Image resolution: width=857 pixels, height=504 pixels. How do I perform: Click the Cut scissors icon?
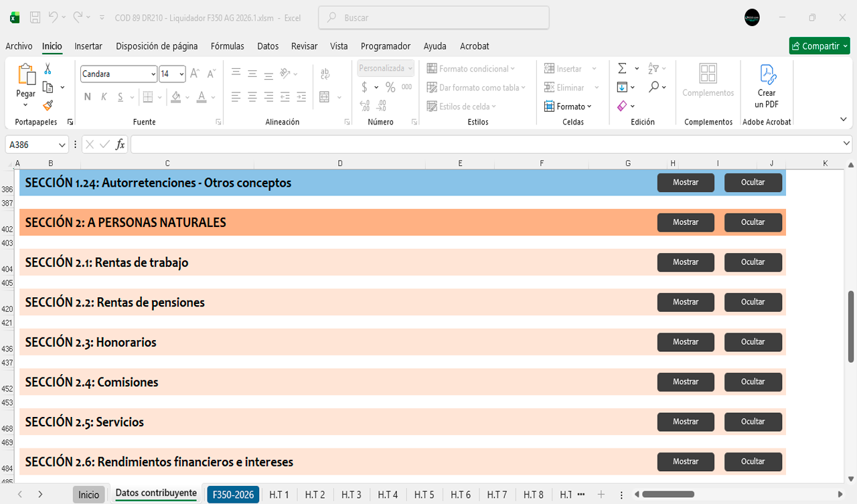click(48, 69)
